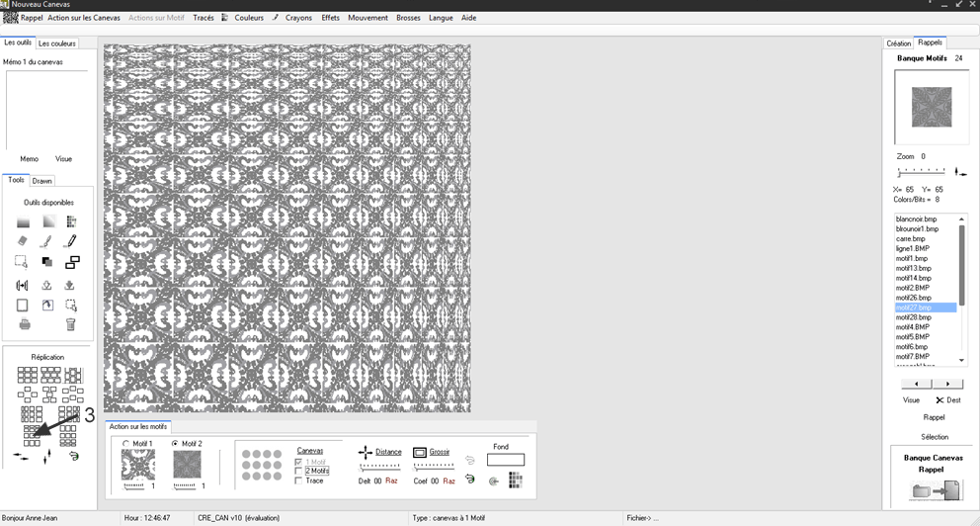Switch to the Les couleurs tab
Image resolution: width=980 pixels, height=526 pixels.
[56, 44]
